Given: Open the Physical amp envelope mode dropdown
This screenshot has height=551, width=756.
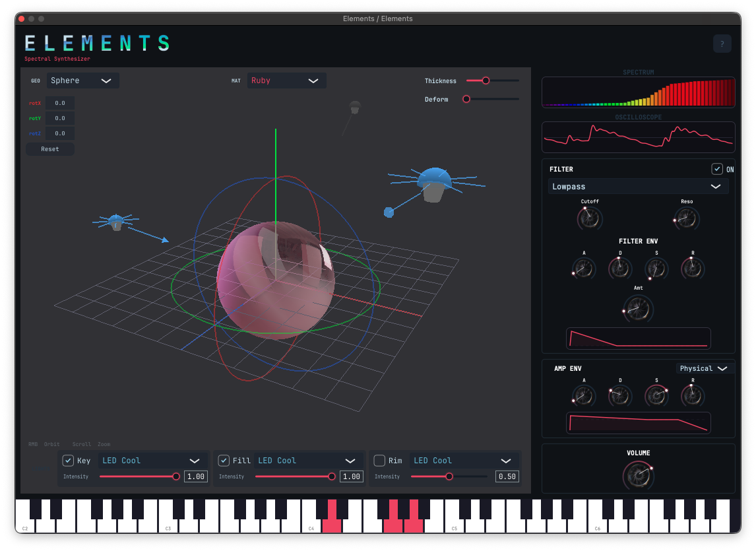Looking at the screenshot, I should point(704,368).
